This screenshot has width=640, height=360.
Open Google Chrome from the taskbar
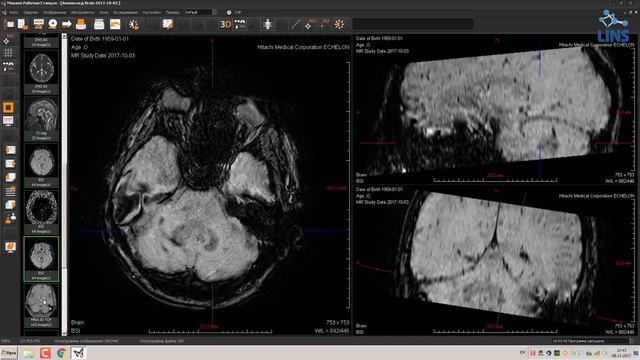tap(62, 353)
